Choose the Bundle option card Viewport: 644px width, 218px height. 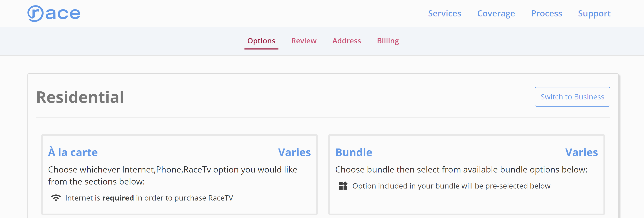click(466, 175)
